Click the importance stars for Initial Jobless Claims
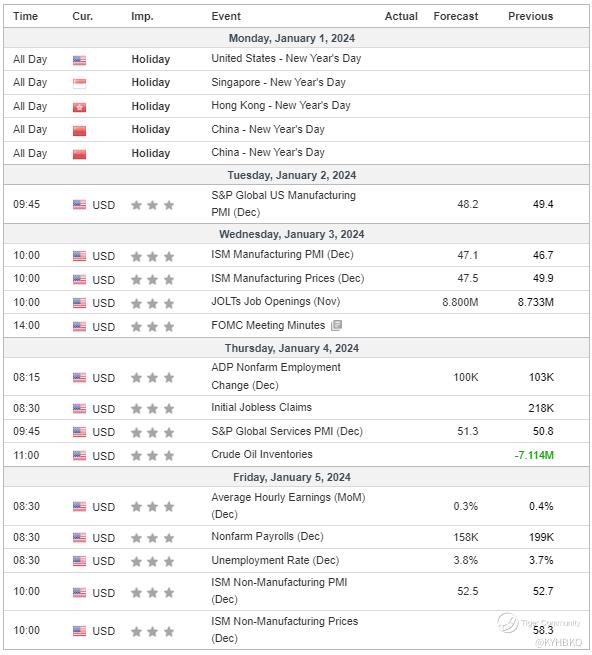 pos(152,408)
